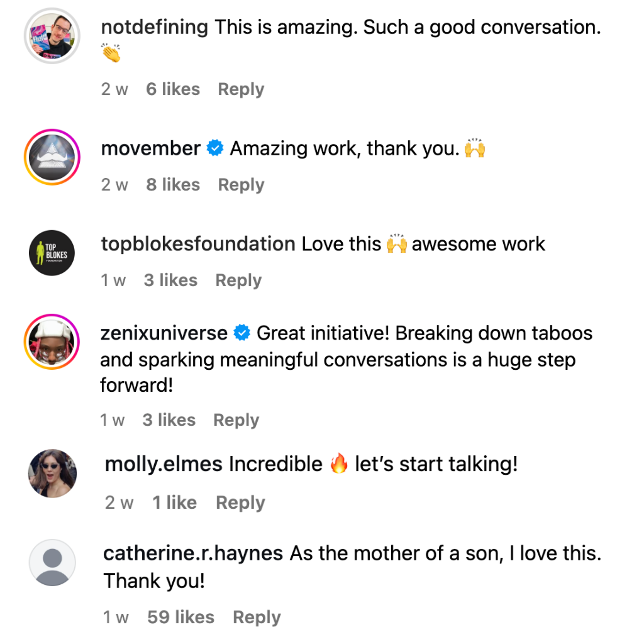Reply to catherine.r.haynes' comment
Viewport: 644px width, 644px height.
pyautogui.click(x=256, y=618)
